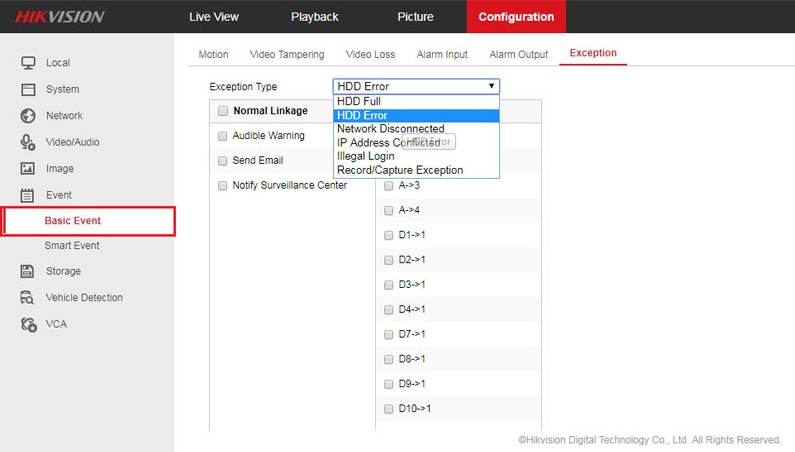The height and width of the screenshot is (452, 795).
Task: Select the D9->1 checkbox
Action: (388, 385)
